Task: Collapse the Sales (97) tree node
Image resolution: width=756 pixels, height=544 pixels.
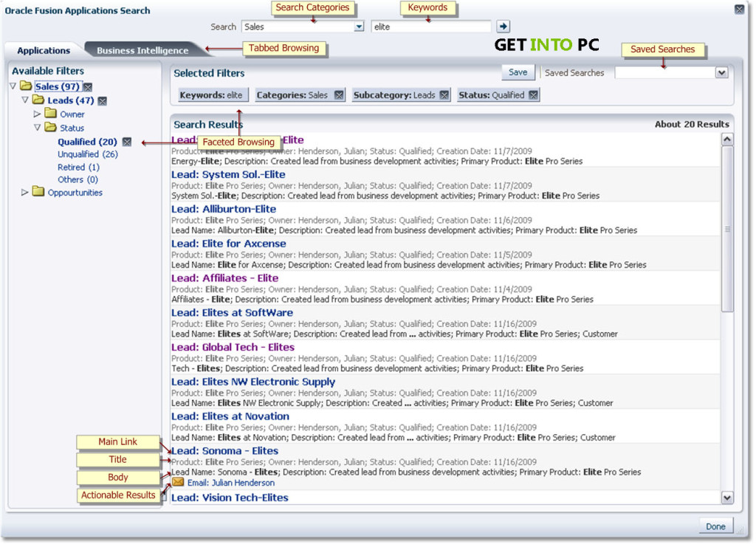Action: [13, 86]
